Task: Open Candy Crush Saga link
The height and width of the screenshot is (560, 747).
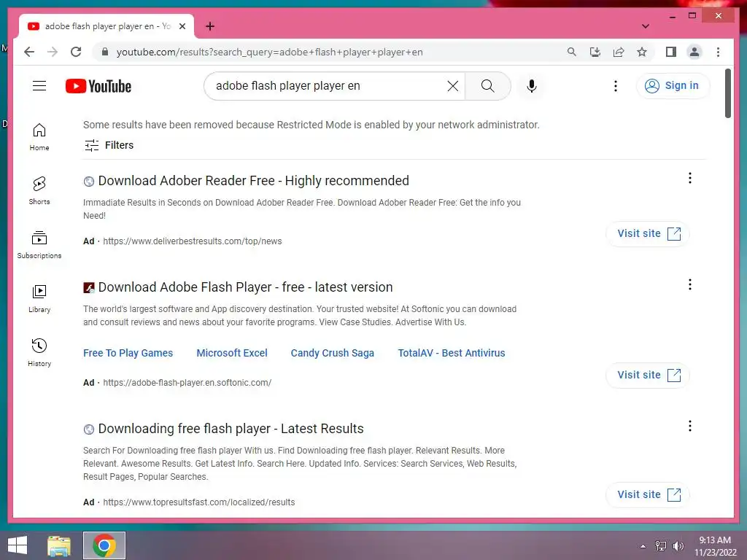Action: click(333, 353)
